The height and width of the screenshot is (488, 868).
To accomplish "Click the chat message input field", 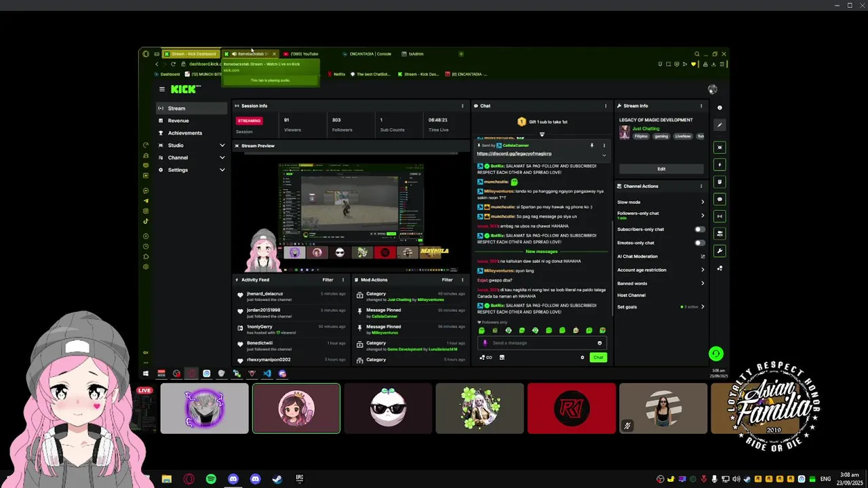I will click(542, 343).
